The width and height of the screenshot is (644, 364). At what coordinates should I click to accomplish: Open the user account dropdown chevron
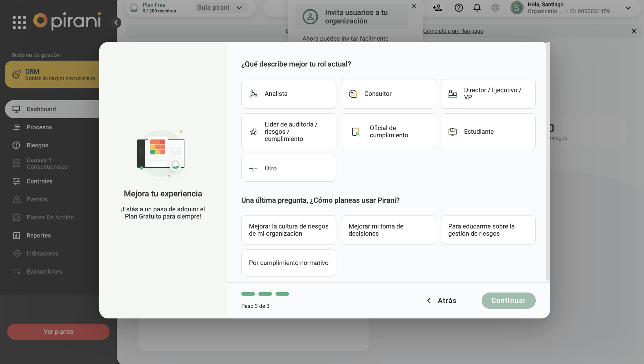click(x=628, y=8)
